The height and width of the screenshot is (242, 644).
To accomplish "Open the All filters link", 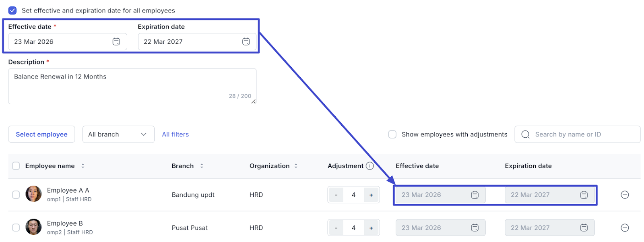I will (175, 134).
